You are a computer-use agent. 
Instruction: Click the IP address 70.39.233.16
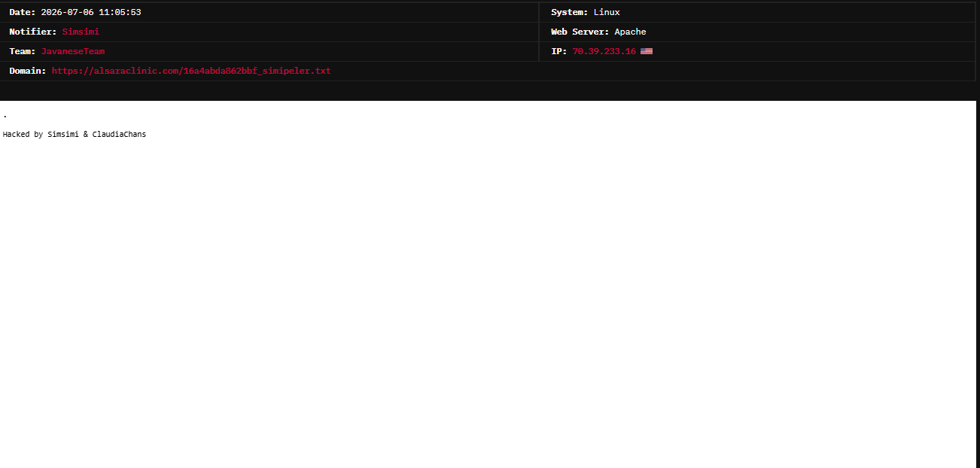(604, 51)
